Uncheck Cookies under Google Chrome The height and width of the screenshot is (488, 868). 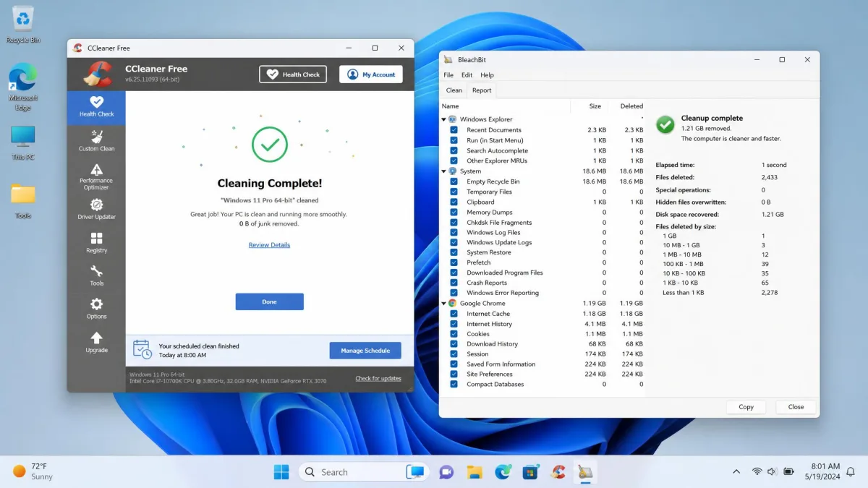point(454,334)
